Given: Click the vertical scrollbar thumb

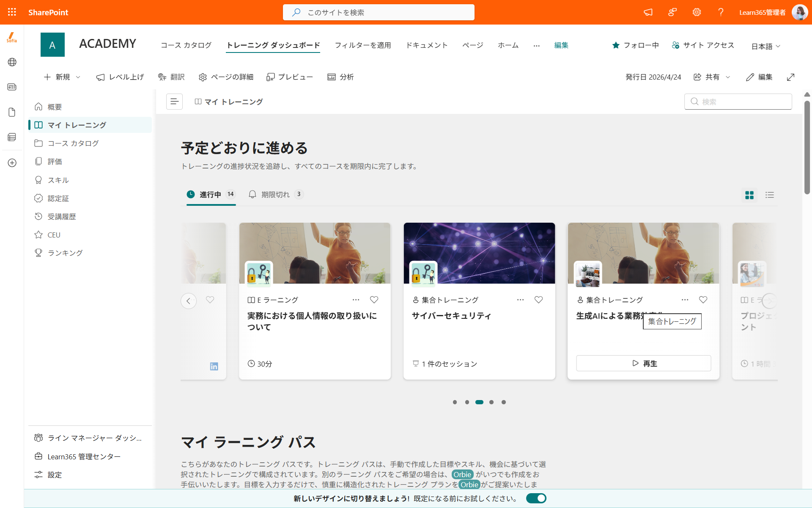Looking at the screenshot, I should tap(807, 147).
